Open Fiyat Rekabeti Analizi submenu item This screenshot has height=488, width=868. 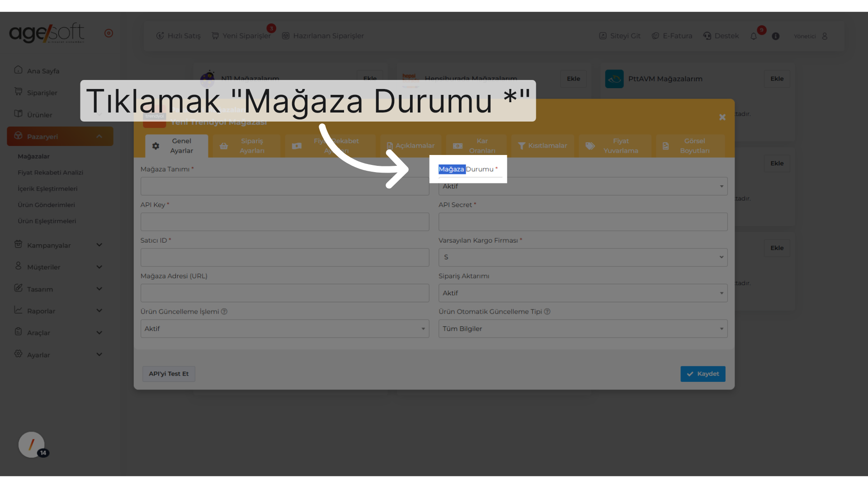click(x=50, y=173)
